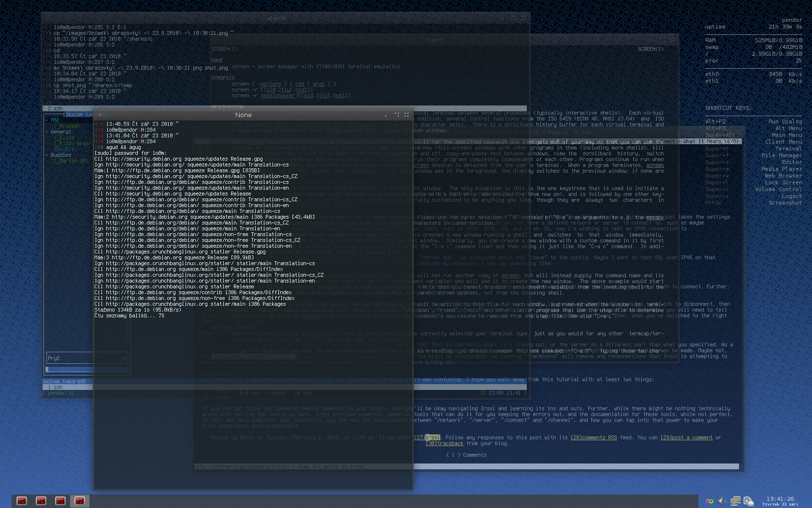This screenshot has width=812, height=508.
Task: Click the 'SHORTCUT KEYS:' heading
Action: 728,108
